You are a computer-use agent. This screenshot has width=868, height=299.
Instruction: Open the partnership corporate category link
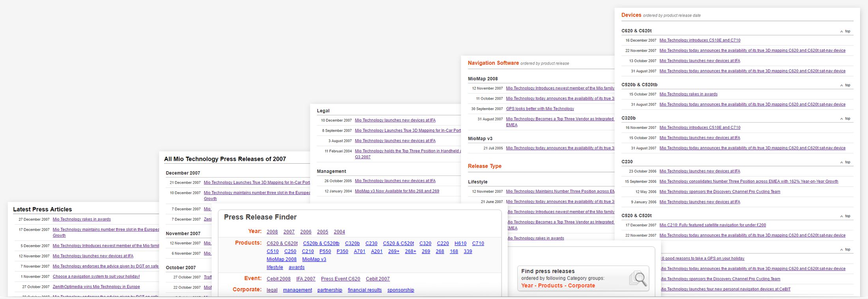click(x=330, y=290)
